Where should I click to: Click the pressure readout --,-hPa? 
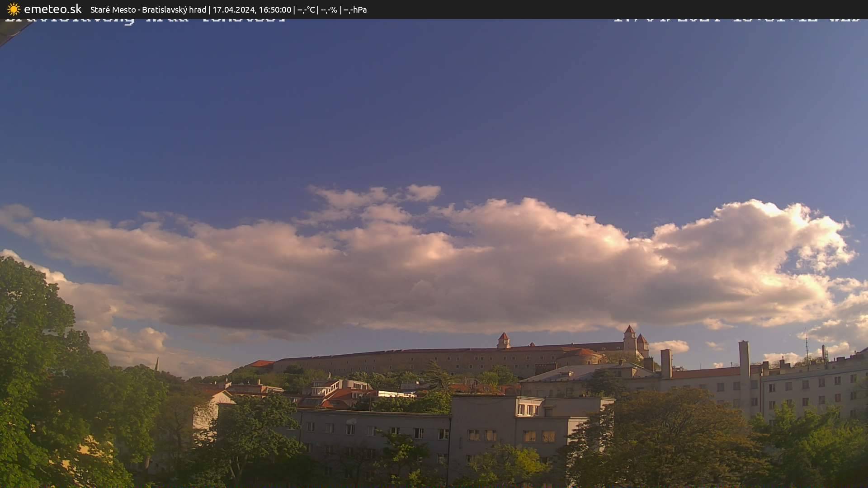tap(355, 9)
